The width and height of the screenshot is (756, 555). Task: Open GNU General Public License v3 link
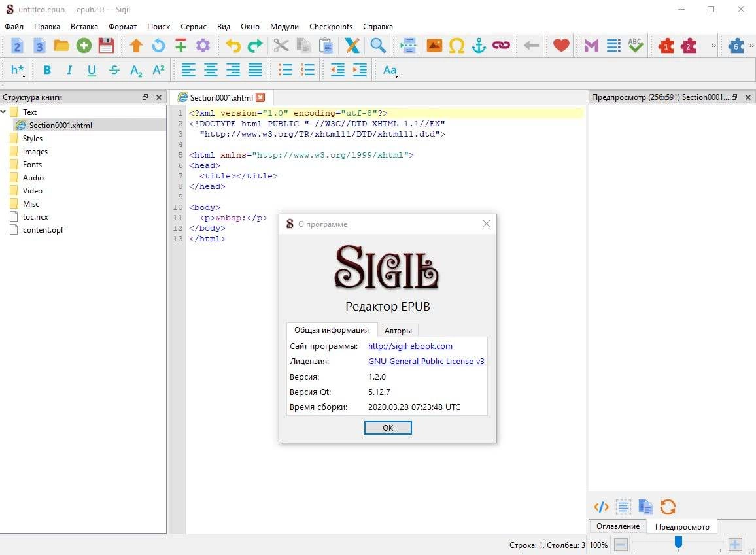pos(426,362)
